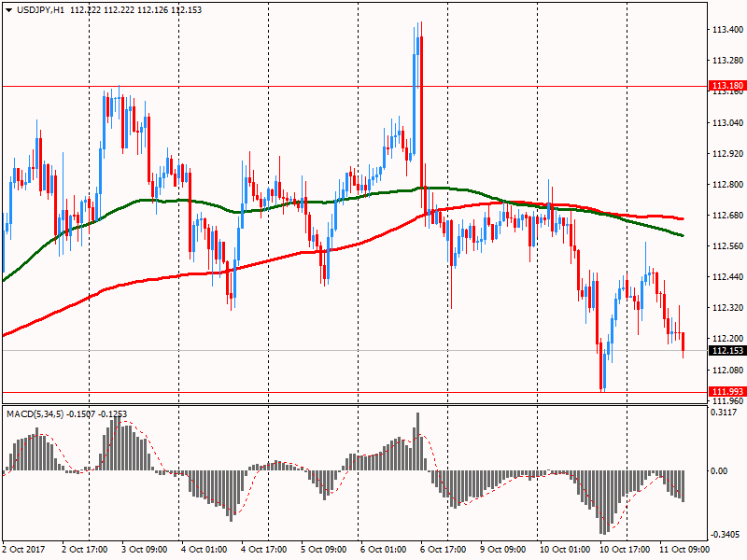Click the 6 Oct 01:00 time label
Image resolution: width=747 pixels, height=560 pixels.
point(383,550)
